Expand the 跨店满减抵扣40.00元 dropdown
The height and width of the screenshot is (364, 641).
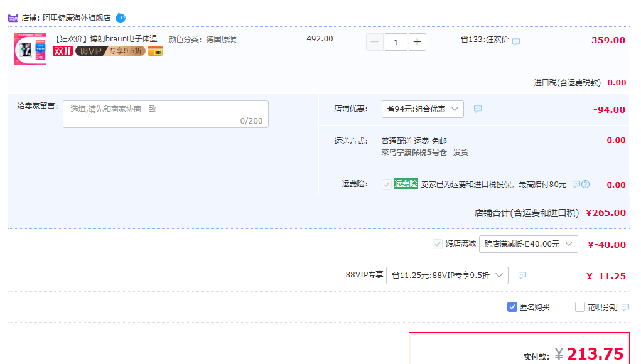click(529, 244)
